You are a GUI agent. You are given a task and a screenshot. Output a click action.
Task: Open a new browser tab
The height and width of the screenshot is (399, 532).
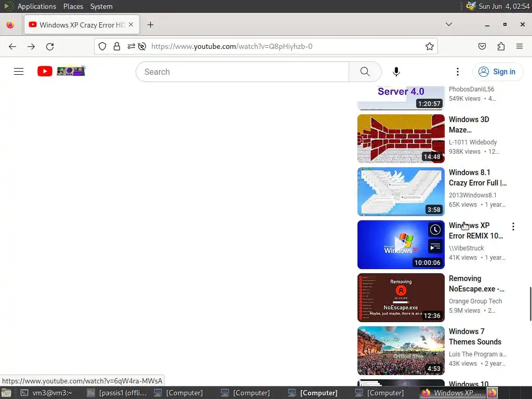click(x=150, y=25)
